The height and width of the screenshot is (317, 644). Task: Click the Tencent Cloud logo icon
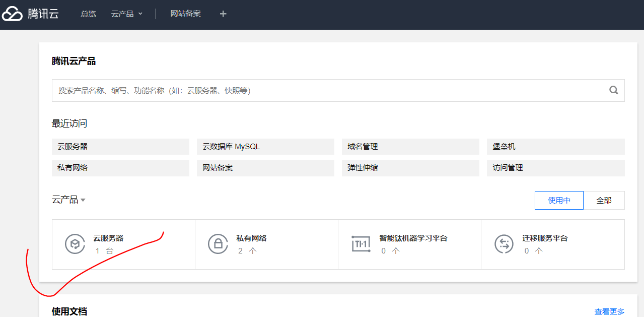coord(12,14)
